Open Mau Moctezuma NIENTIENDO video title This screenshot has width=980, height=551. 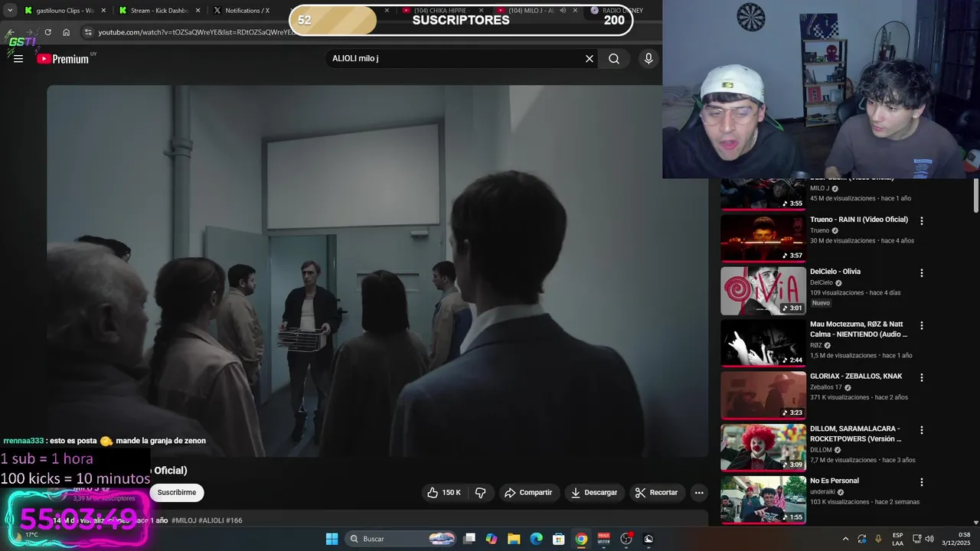pos(859,329)
